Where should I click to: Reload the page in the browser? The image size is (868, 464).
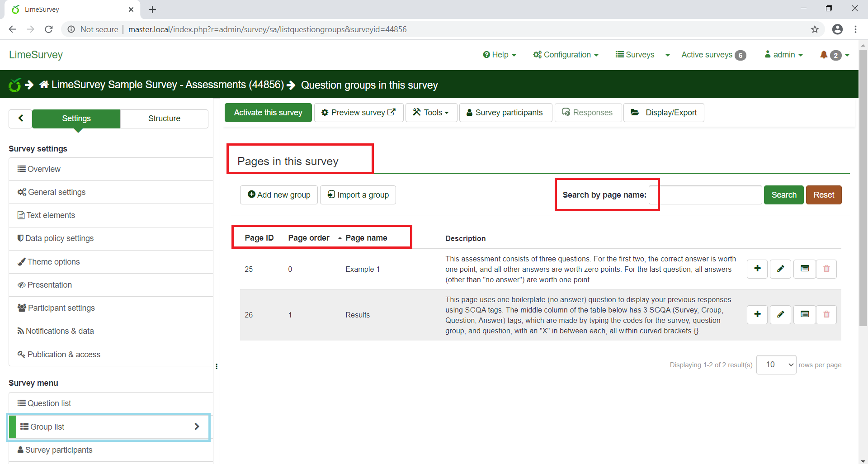(49, 29)
